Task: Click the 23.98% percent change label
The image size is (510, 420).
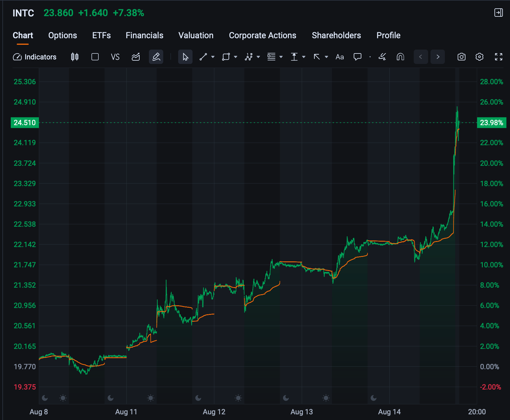Action: tap(491, 122)
